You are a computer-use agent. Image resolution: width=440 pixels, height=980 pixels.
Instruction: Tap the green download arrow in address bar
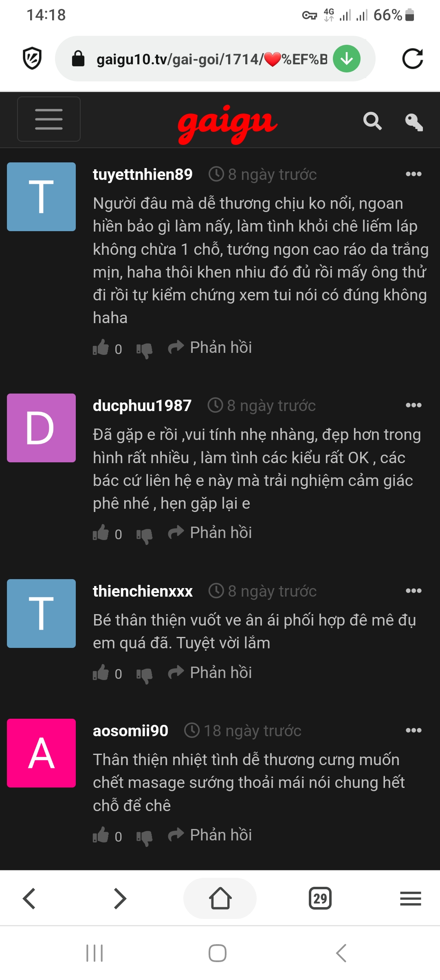tap(347, 59)
